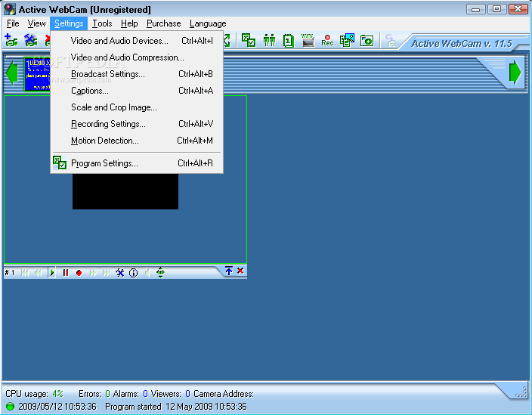Click the numbered page toolbar icon
This screenshot has width=532, height=415.
(x=289, y=40)
